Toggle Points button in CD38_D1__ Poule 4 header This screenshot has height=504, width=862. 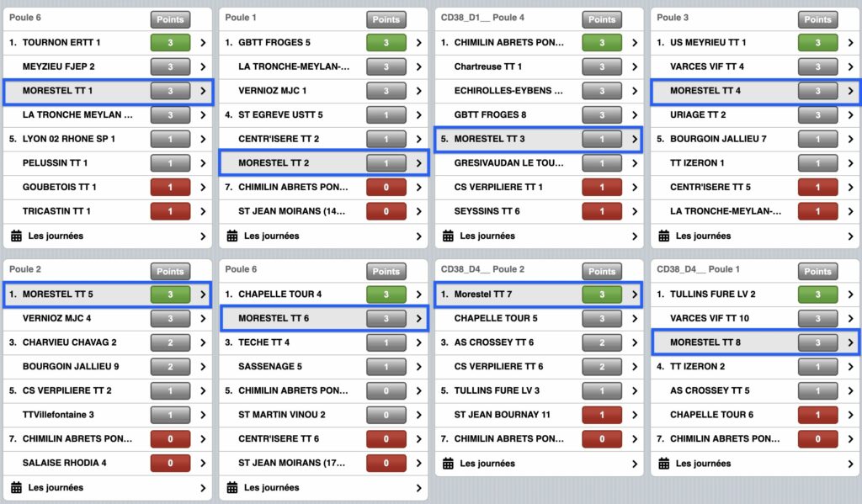(x=601, y=19)
